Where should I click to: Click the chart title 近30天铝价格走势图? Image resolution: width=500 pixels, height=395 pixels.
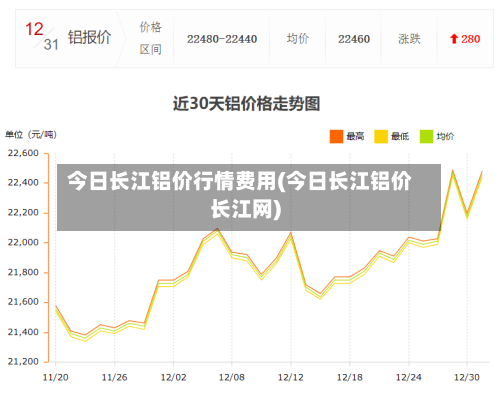click(x=246, y=103)
